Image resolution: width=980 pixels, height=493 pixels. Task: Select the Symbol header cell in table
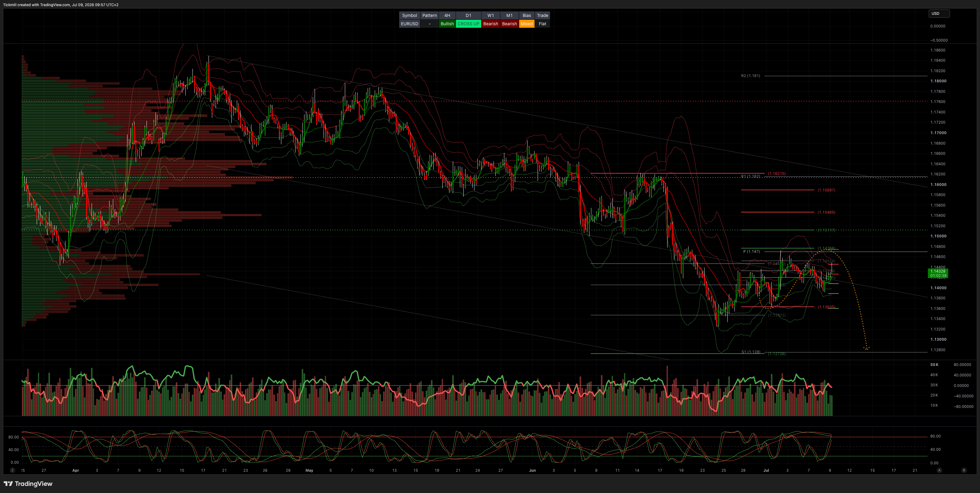click(x=409, y=16)
